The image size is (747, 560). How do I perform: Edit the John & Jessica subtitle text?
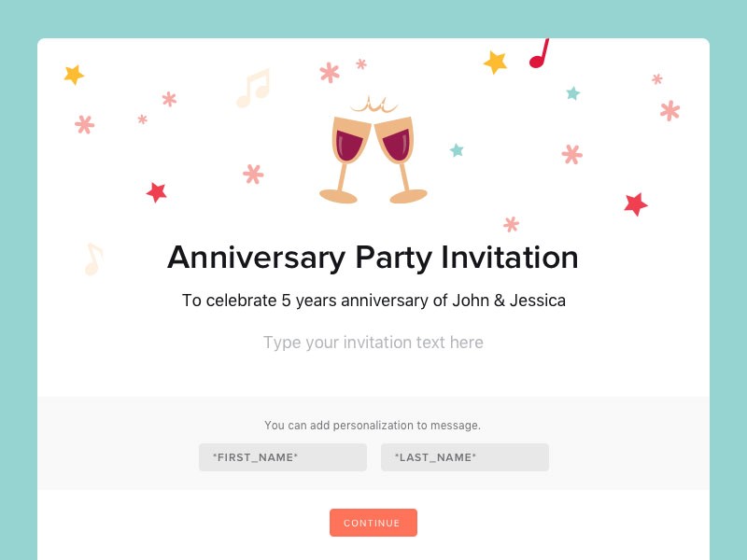[x=373, y=301]
